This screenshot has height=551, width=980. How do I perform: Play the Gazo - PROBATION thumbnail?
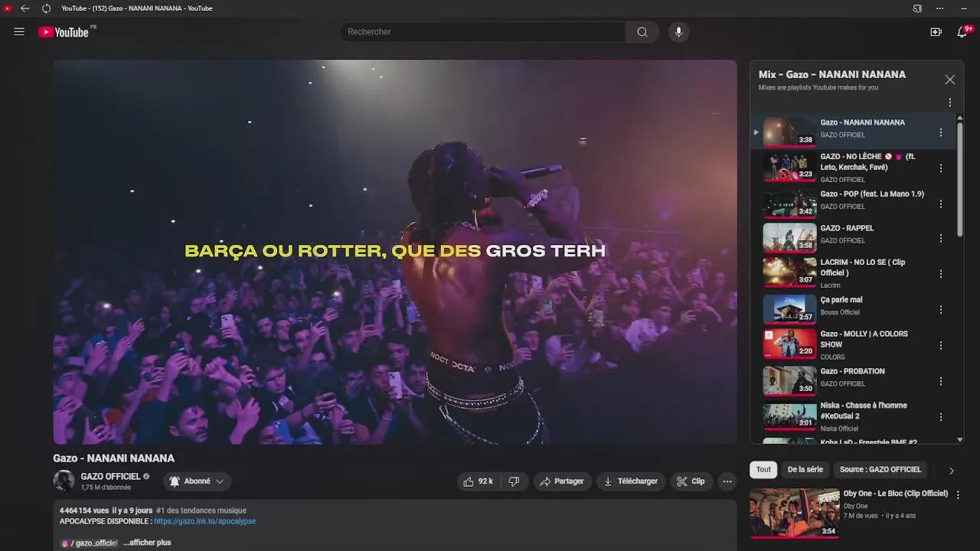click(x=789, y=380)
